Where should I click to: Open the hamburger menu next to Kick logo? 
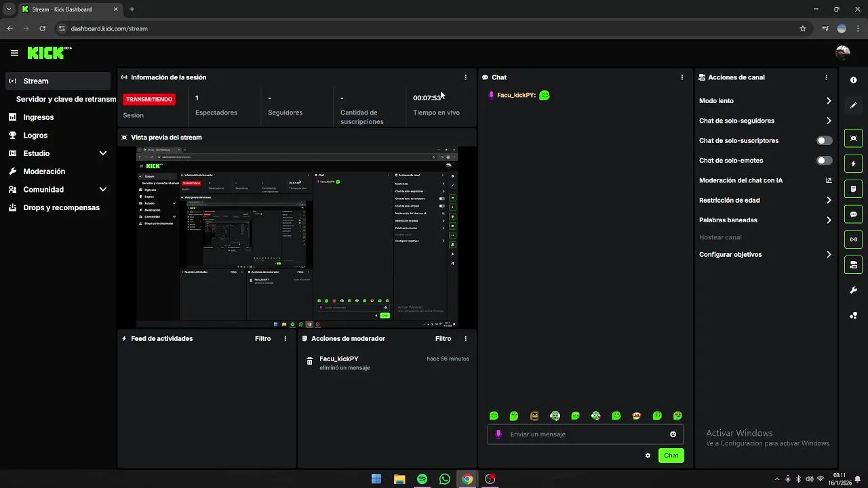[14, 53]
